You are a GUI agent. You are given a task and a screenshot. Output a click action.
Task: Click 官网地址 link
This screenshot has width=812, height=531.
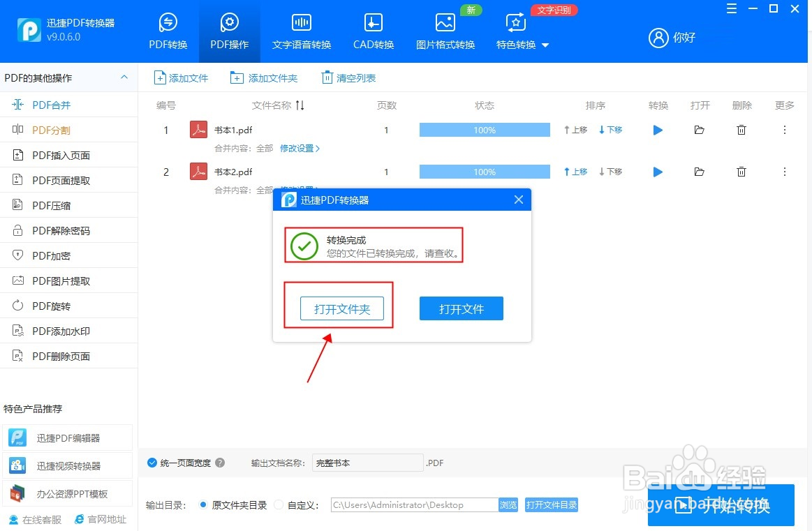[x=101, y=519]
